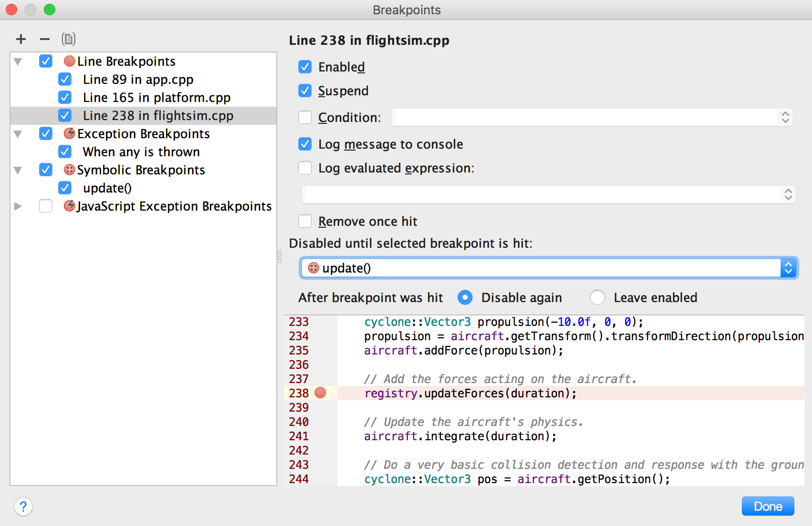Click inside the Condition text field
Screen dimensions: 812x526
pos(586,117)
